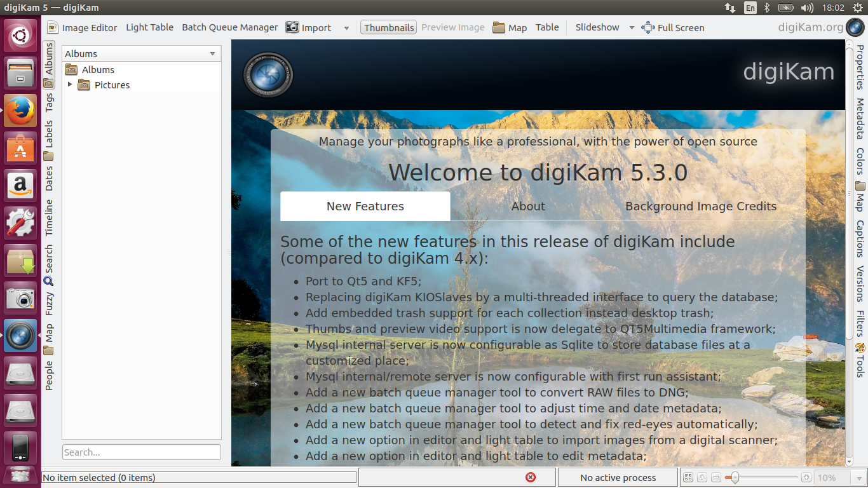Click the digiKam lens logo in the welcome banner
Screen dimensions: 868x488
tap(268, 74)
